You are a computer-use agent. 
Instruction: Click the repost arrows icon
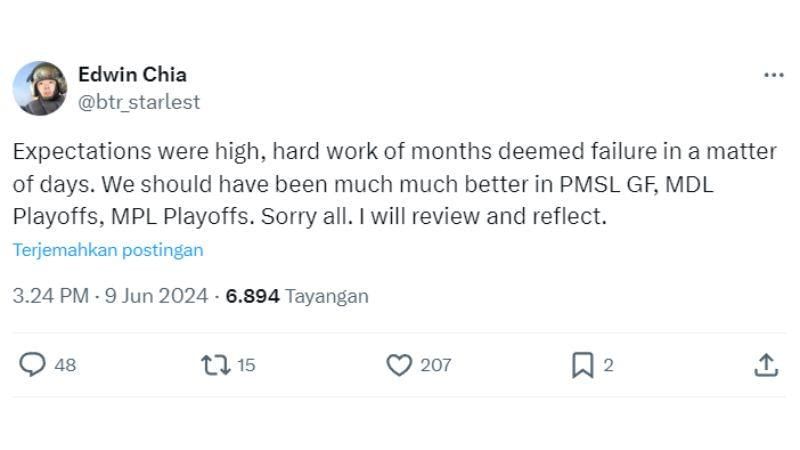point(215,365)
